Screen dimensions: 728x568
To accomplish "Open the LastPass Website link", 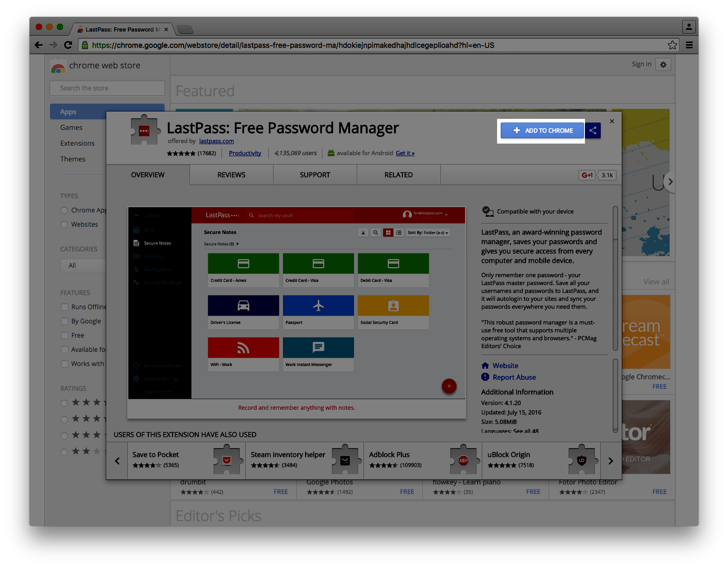I will (505, 366).
